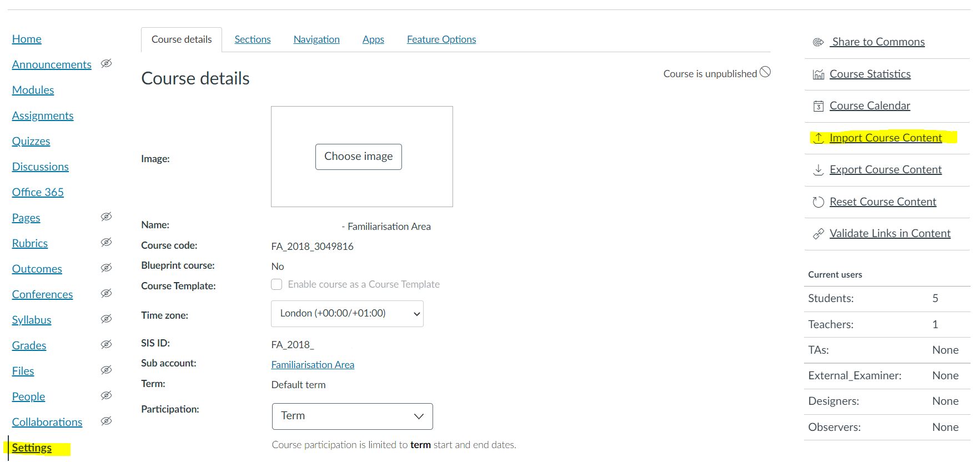The image size is (980, 462).
Task: Click the Validate Links chain icon
Action: pos(818,234)
